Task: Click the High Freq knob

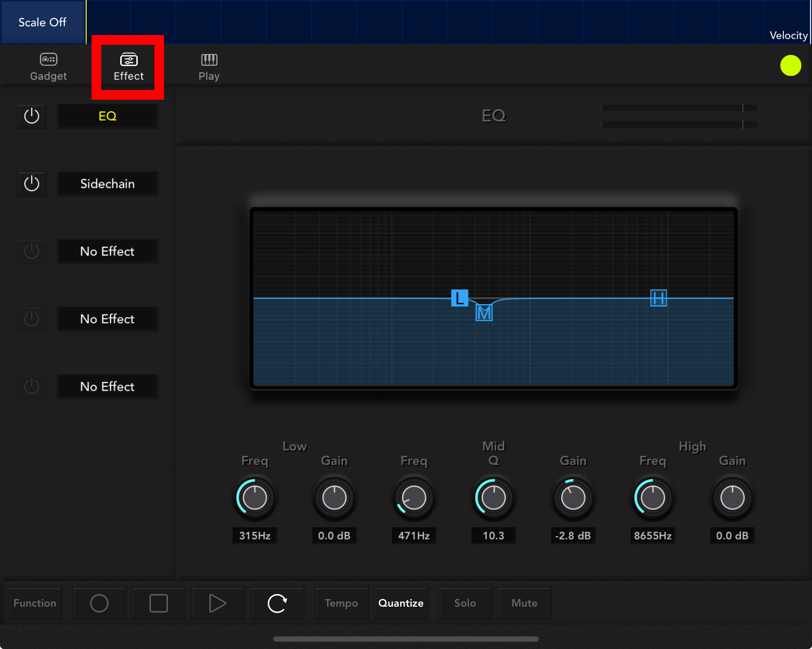Action: 653,498
